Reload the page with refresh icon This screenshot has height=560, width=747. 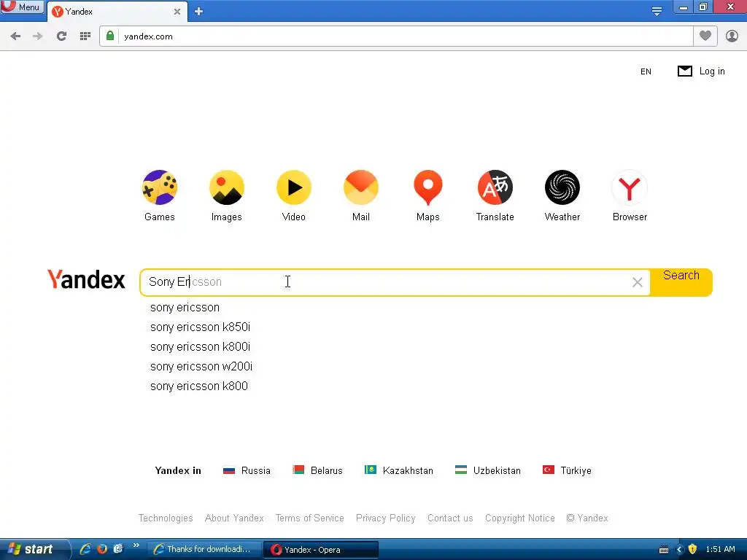61,36
